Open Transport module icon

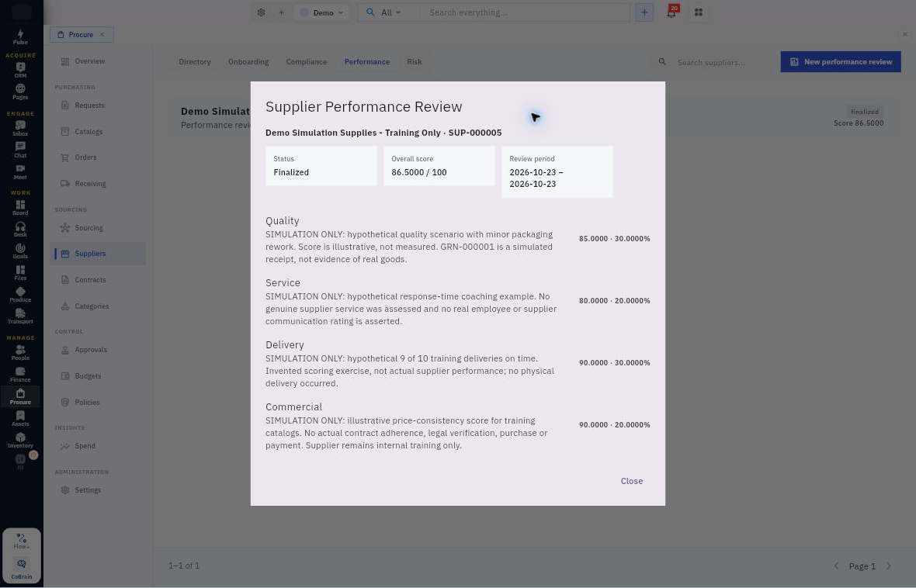click(x=20, y=316)
